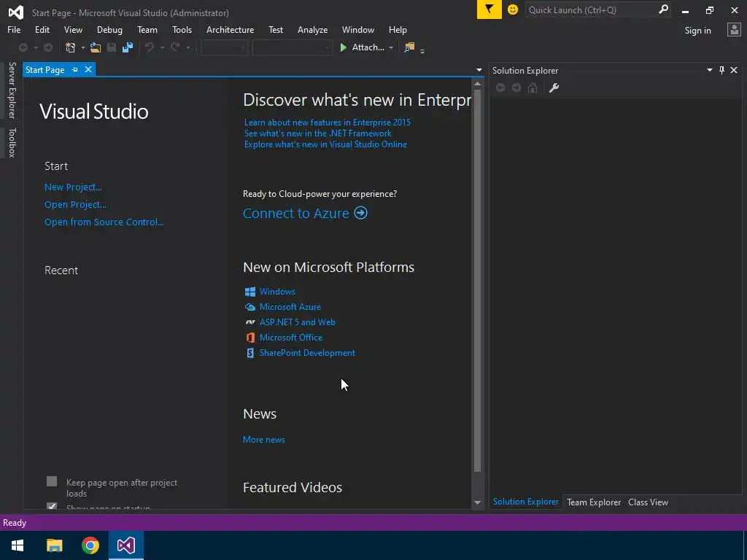Click the Solution Explorer Home icon
This screenshot has height=560, width=747.
[533, 87]
